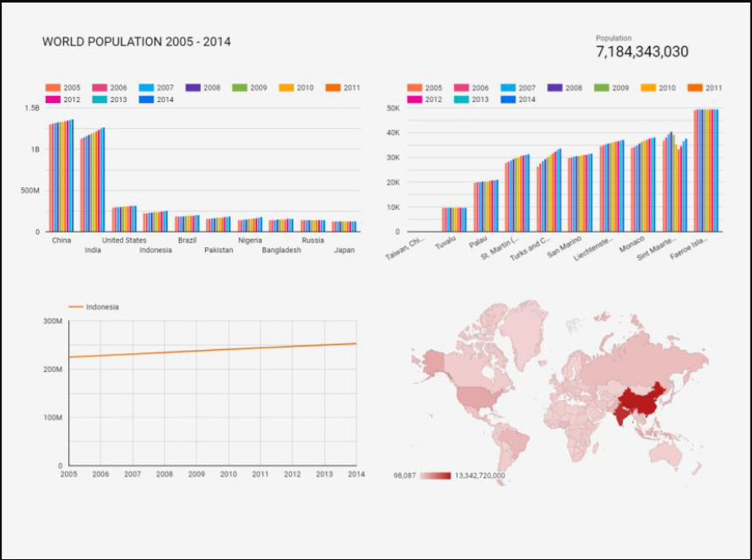Select China on the world map
752x560 pixels.
(x=639, y=395)
